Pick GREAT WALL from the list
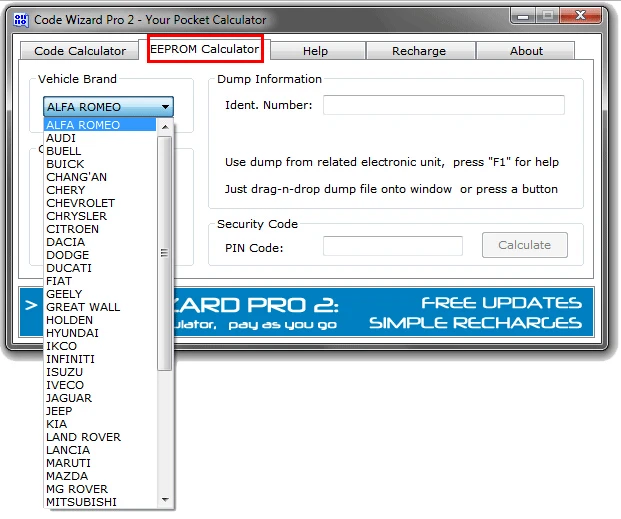Screen dimensions: 621x519 [100, 307]
